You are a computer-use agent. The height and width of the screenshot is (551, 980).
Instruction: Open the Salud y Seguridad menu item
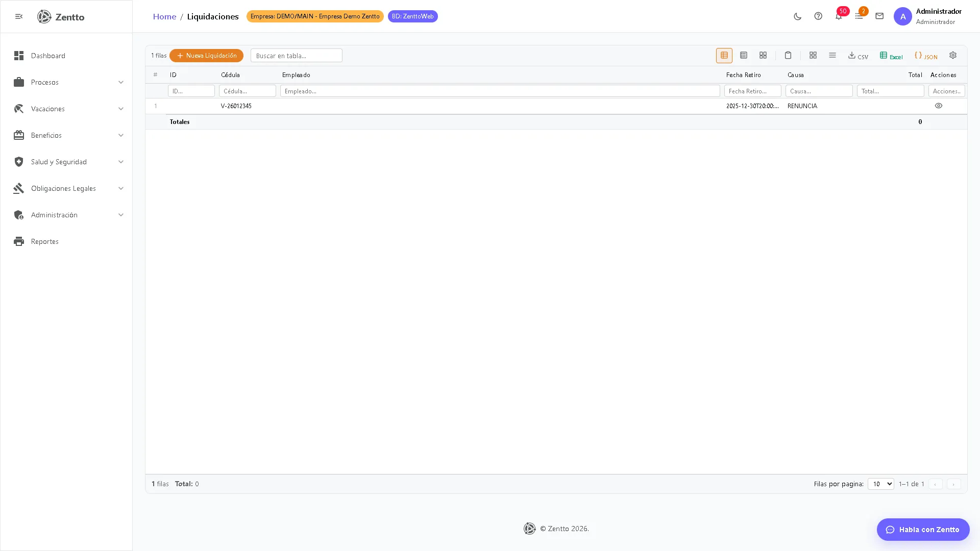click(x=66, y=162)
